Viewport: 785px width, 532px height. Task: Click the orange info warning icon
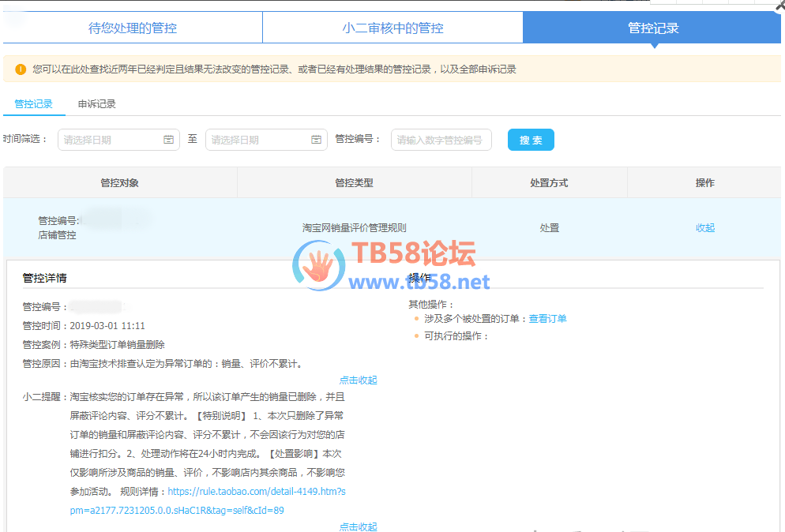click(21, 69)
